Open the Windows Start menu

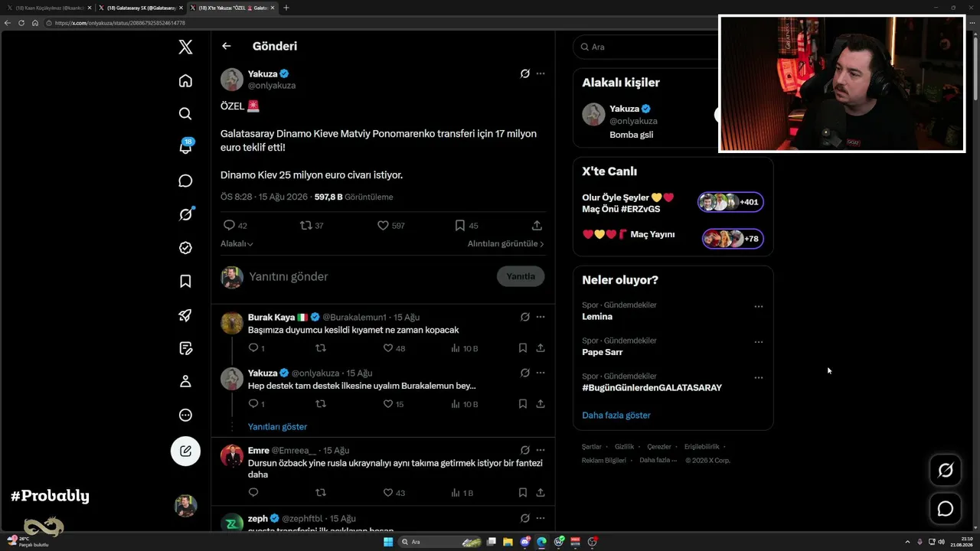(387, 542)
